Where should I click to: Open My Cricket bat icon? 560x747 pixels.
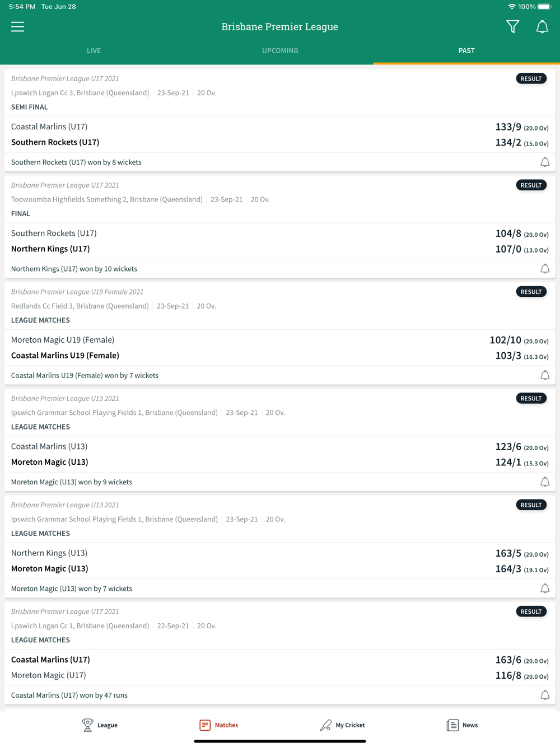pos(342,725)
